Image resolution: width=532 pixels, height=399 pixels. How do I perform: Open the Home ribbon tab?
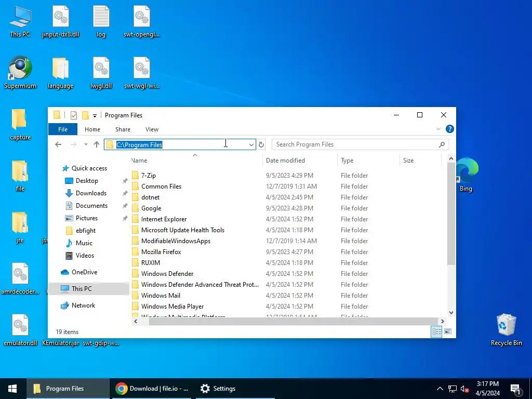point(92,129)
